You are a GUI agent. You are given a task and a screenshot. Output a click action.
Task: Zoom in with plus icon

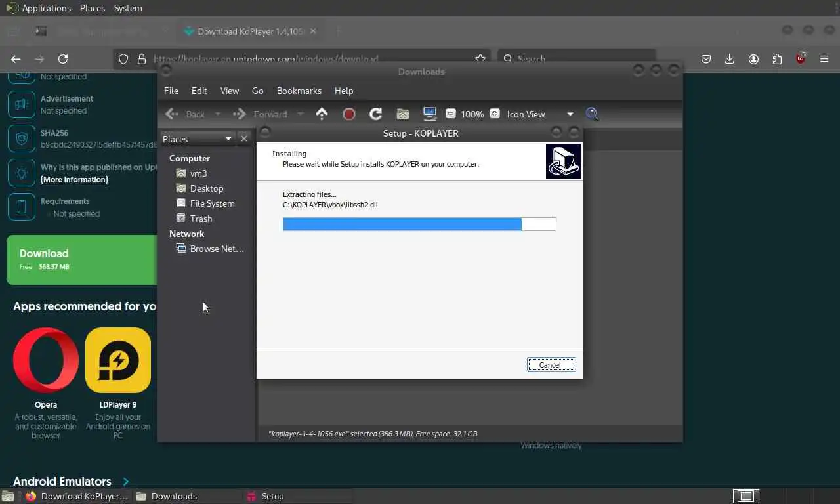point(495,114)
